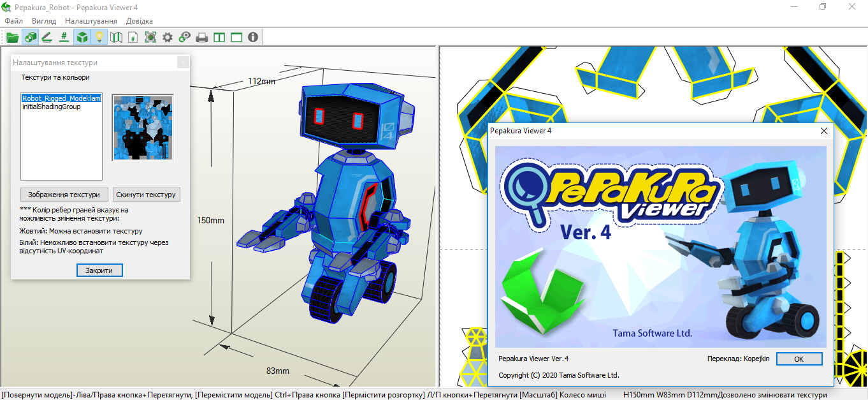Viewport: 868px width, 400px height.
Task: Switch to split two-pane layout icon
Action: (x=219, y=38)
